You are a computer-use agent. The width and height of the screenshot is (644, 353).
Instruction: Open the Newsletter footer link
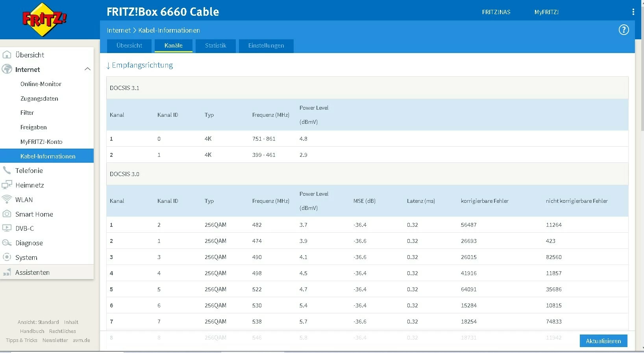(x=55, y=340)
